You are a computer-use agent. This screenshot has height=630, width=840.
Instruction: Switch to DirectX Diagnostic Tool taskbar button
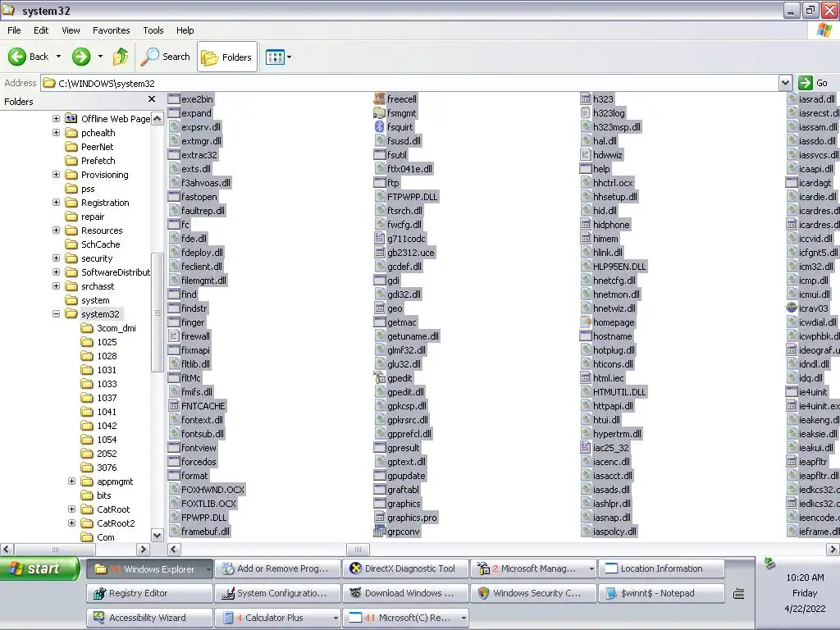(x=405, y=568)
